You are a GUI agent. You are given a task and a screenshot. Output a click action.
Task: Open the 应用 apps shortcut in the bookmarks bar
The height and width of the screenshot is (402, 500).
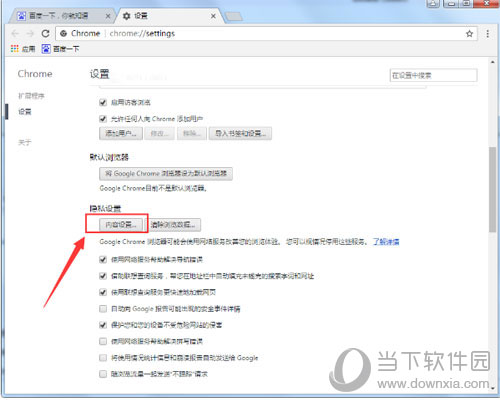click(22, 49)
